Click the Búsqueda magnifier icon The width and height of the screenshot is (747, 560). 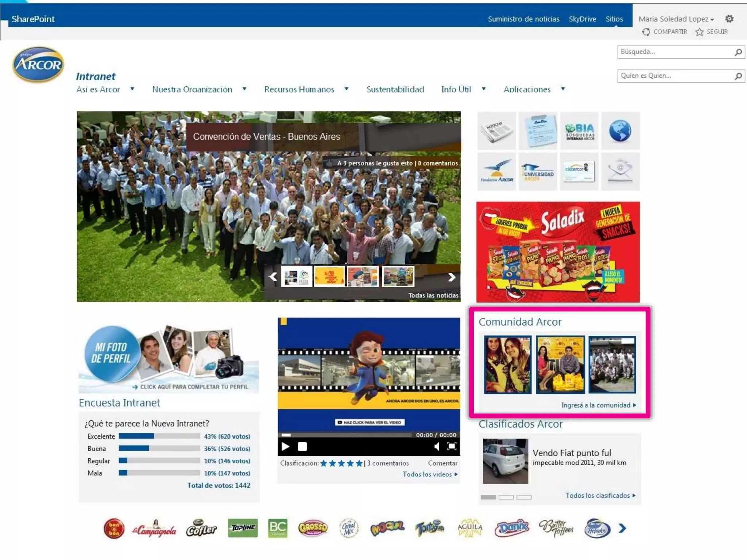point(738,52)
